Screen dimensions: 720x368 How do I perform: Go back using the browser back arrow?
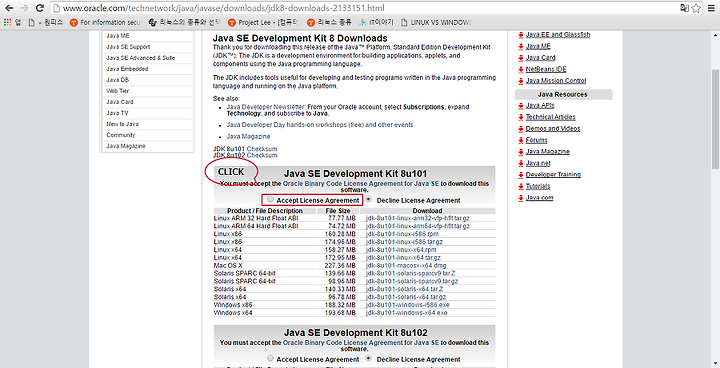coord(9,8)
